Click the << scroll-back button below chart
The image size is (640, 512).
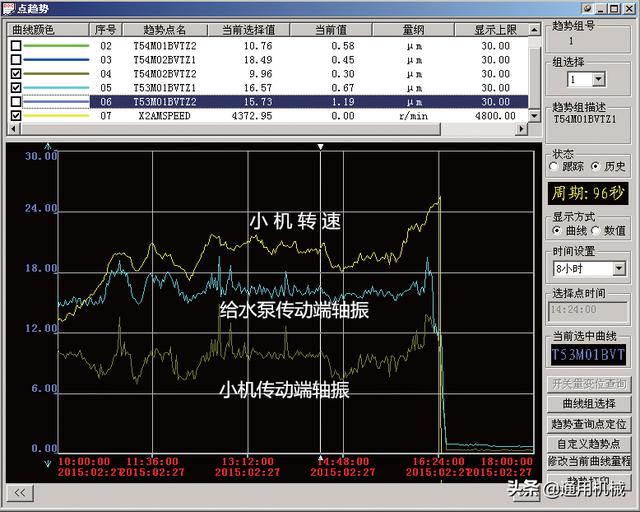[19, 492]
